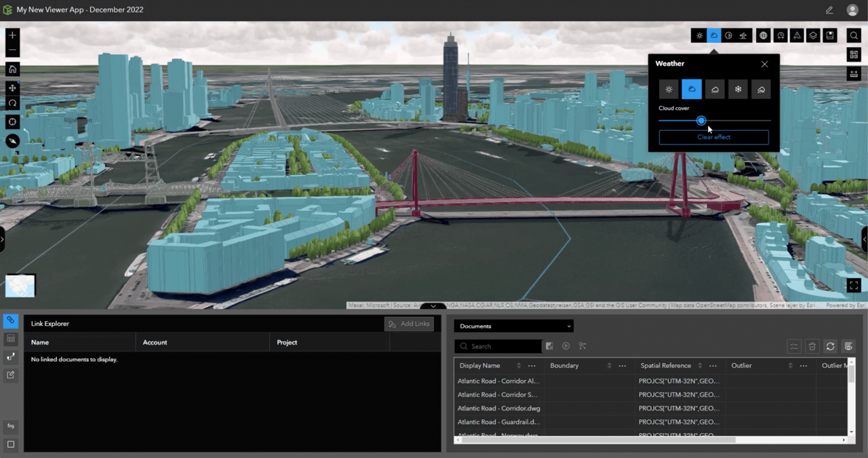The image size is (868, 458).
Task: Click the layers list icon
Action: pyautogui.click(x=813, y=35)
